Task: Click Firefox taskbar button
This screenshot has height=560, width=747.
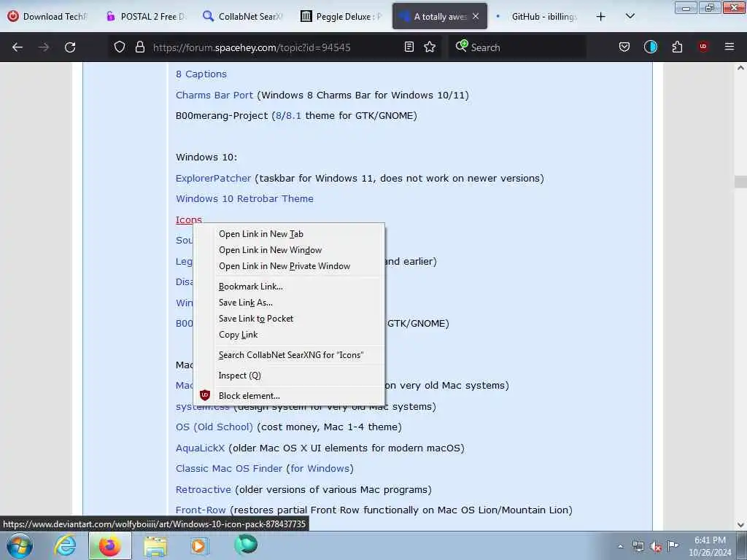Action: tap(109, 545)
